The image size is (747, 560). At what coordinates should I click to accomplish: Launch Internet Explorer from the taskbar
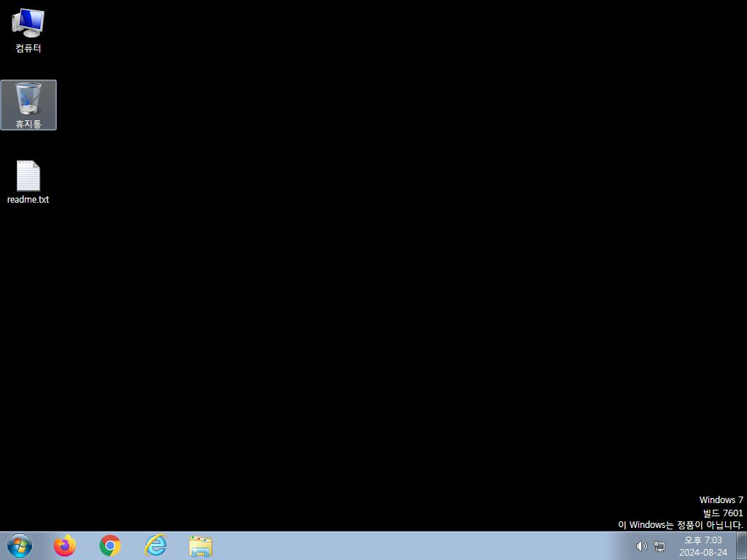(x=156, y=545)
